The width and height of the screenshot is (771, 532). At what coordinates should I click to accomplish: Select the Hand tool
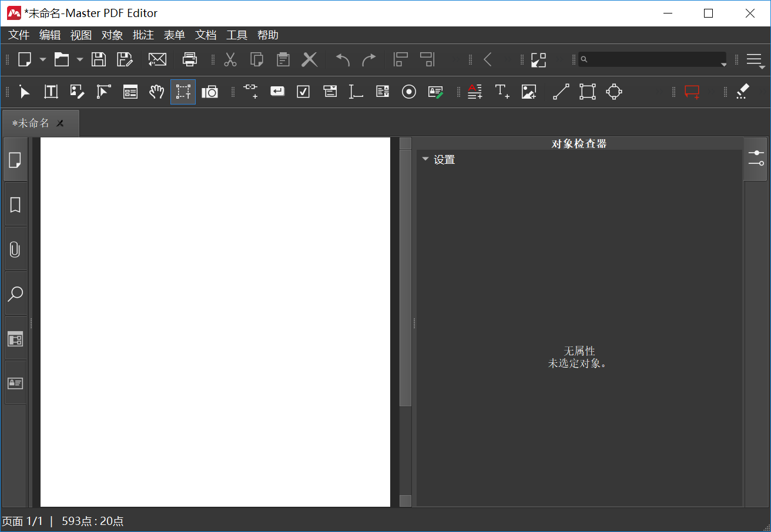point(156,92)
